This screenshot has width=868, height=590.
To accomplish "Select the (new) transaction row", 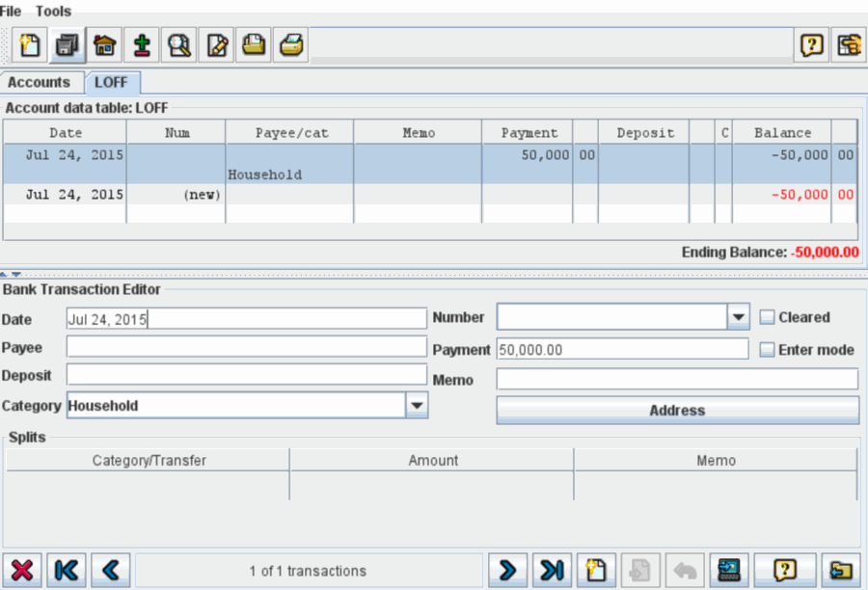I will [430, 195].
